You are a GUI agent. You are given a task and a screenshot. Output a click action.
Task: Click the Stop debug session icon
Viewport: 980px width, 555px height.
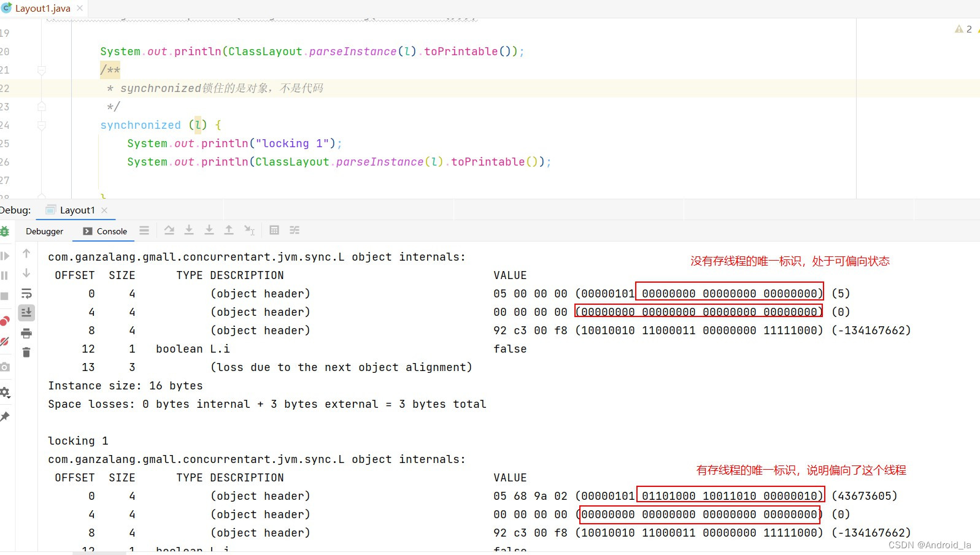click(x=4, y=296)
